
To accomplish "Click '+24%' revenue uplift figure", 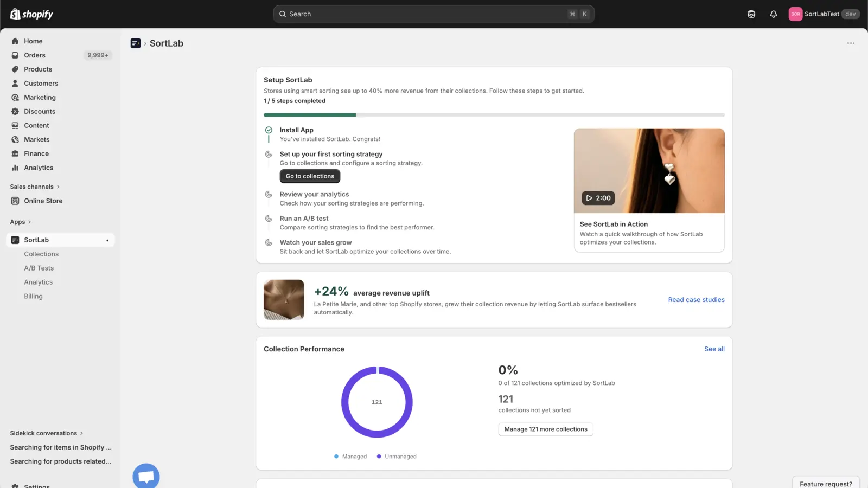I will (331, 292).
